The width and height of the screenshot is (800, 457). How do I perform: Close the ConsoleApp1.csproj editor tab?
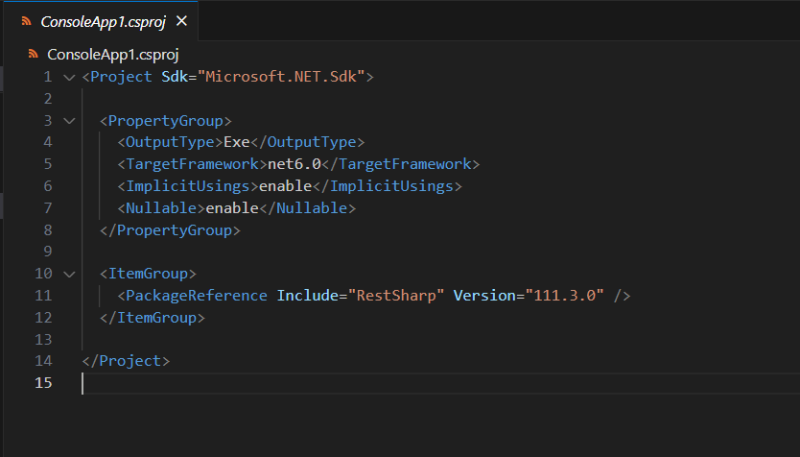(x=180, y=21)
